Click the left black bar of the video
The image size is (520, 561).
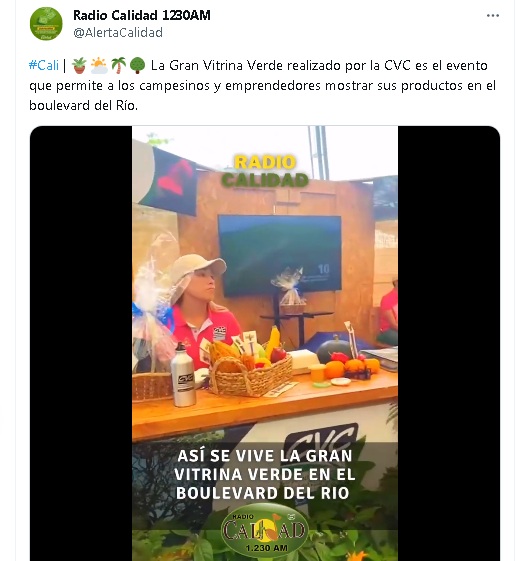(81, 343)
